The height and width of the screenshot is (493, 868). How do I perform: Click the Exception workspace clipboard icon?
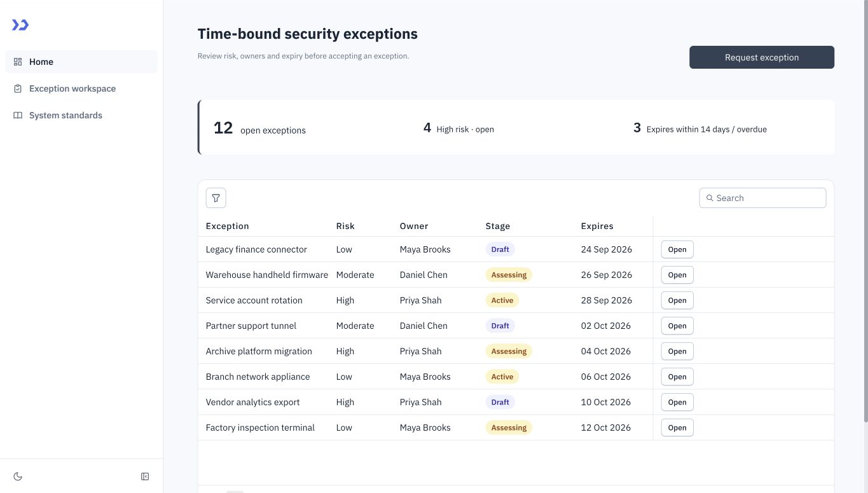click(18, 88)
